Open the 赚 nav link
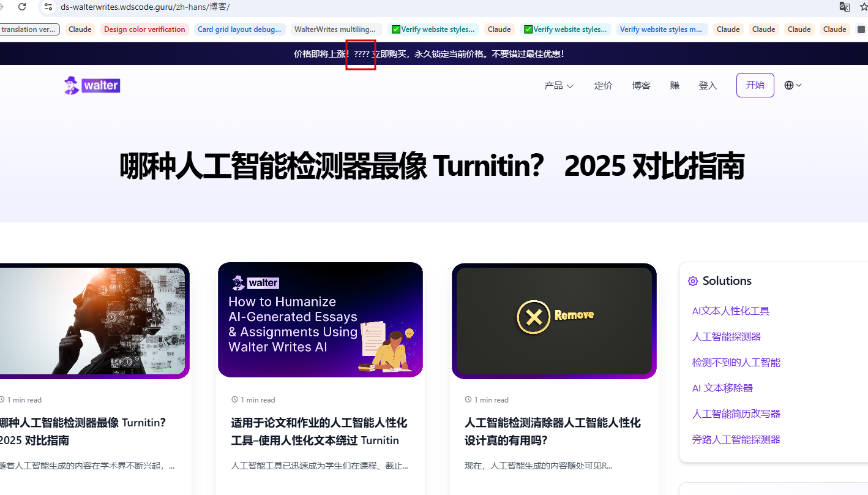 (675, 85)
